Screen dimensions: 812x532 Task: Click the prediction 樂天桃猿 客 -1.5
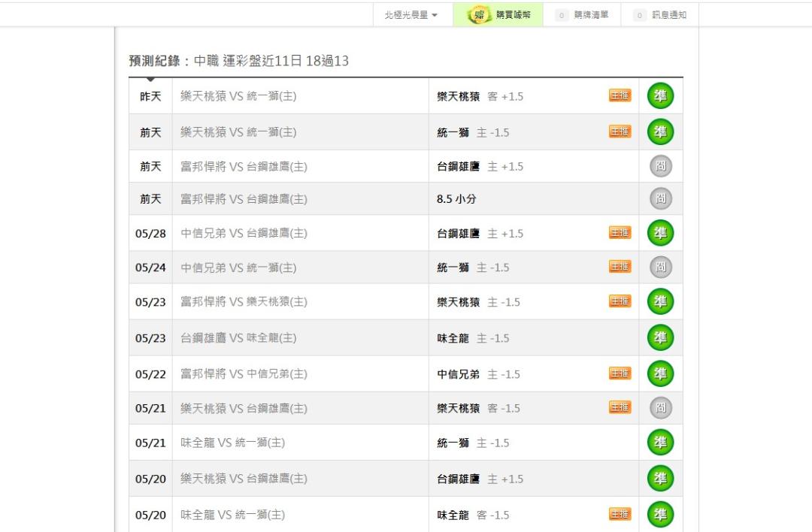click(478, 408)
